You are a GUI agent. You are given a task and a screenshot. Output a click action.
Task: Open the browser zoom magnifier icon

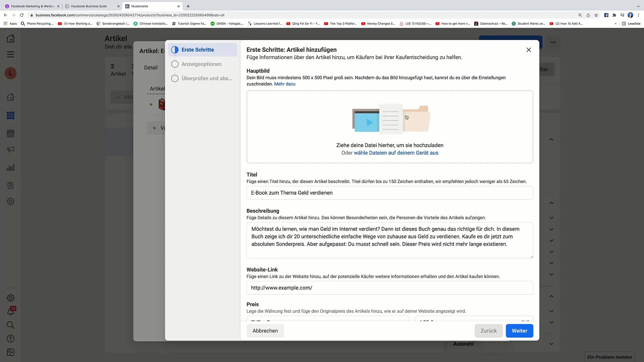pos(580,15)
